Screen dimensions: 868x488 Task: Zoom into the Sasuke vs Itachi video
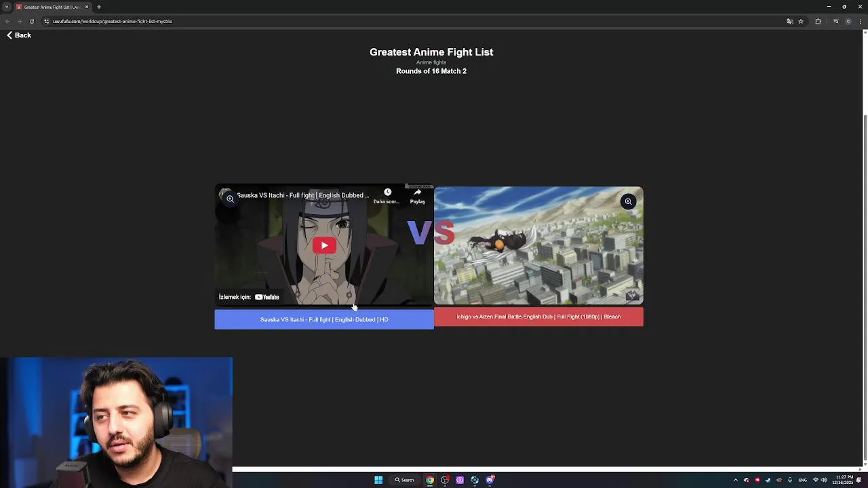click(x=231, y=199)
